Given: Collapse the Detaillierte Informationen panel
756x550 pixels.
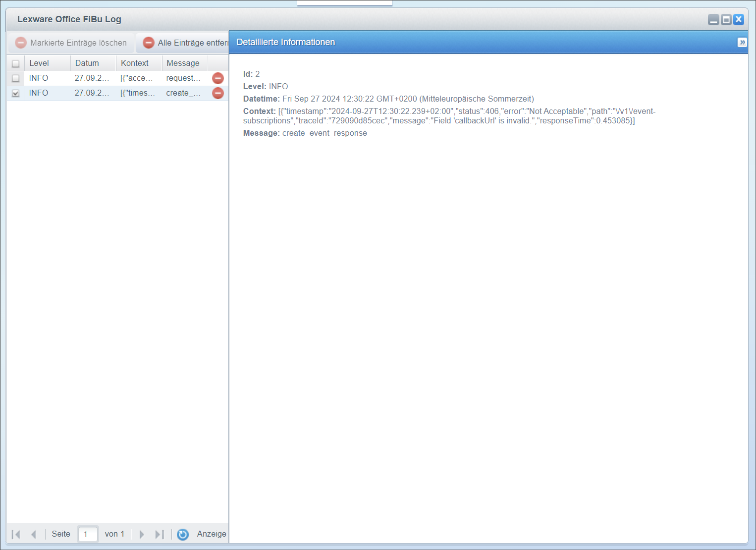Looking at the screenshot, I should click(742, 43).
